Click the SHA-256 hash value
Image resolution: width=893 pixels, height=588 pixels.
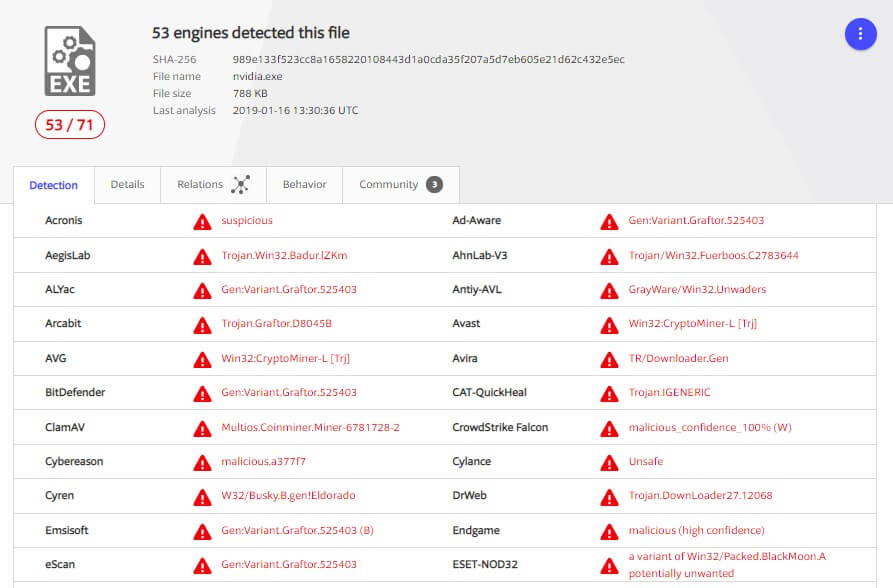(428, 59)
